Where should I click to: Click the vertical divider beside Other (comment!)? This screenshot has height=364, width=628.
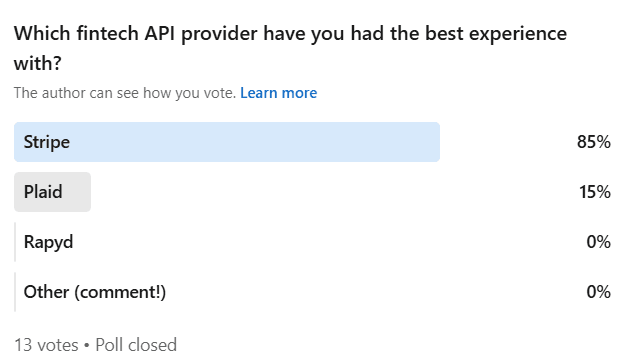coord(15,292)
